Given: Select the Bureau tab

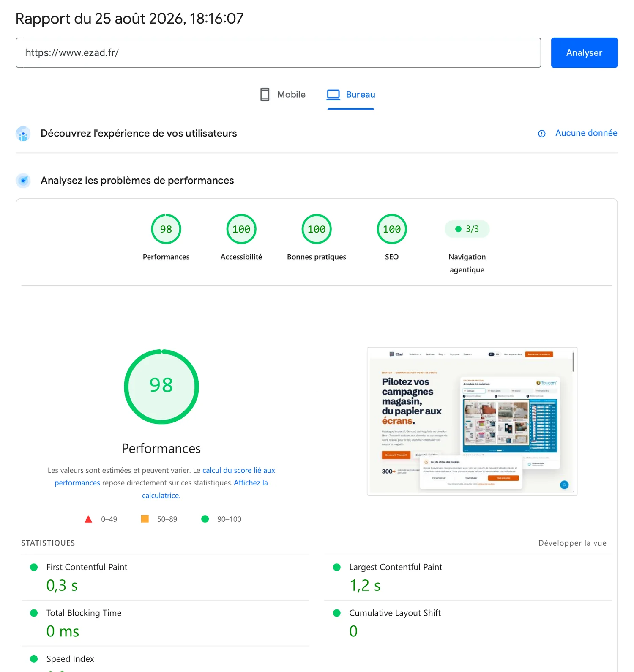Looking at the screenshot, I should [x=351, y=94].
